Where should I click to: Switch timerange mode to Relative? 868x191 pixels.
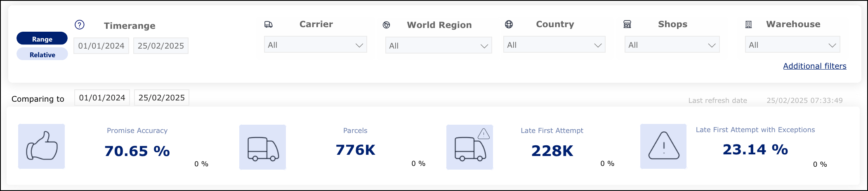pyautogui.click(x=42, y=54)
